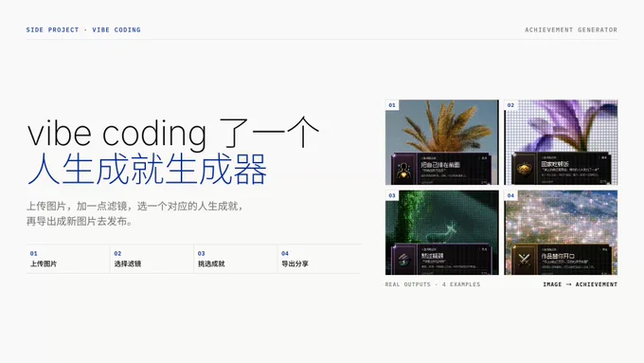Click the SIDE PROJECT · VIBE CODING header

click(x=83, y=30)
